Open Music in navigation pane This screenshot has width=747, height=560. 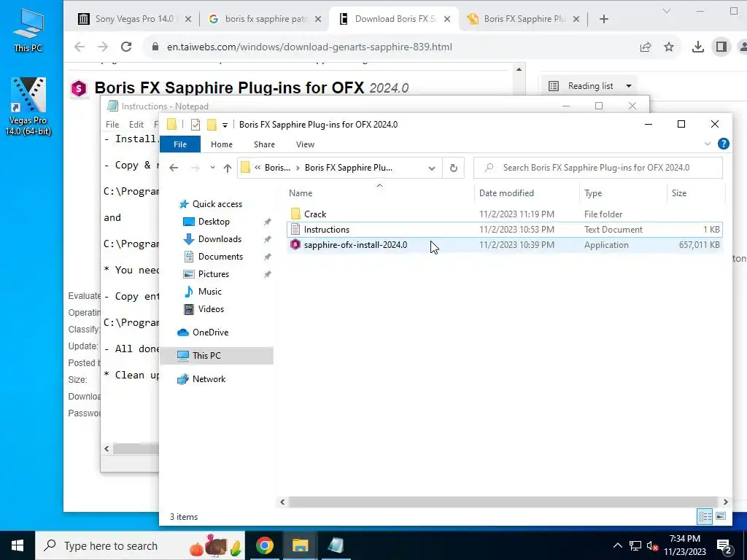pos(209,292)
